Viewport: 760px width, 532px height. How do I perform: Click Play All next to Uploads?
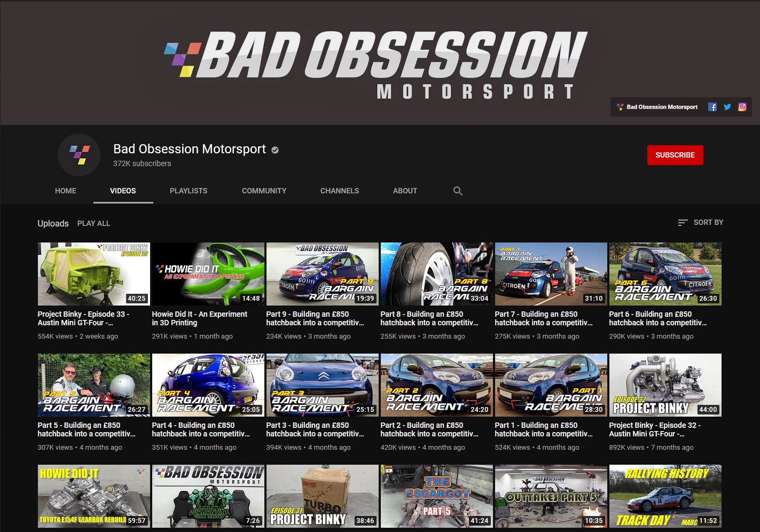(93, 223)
